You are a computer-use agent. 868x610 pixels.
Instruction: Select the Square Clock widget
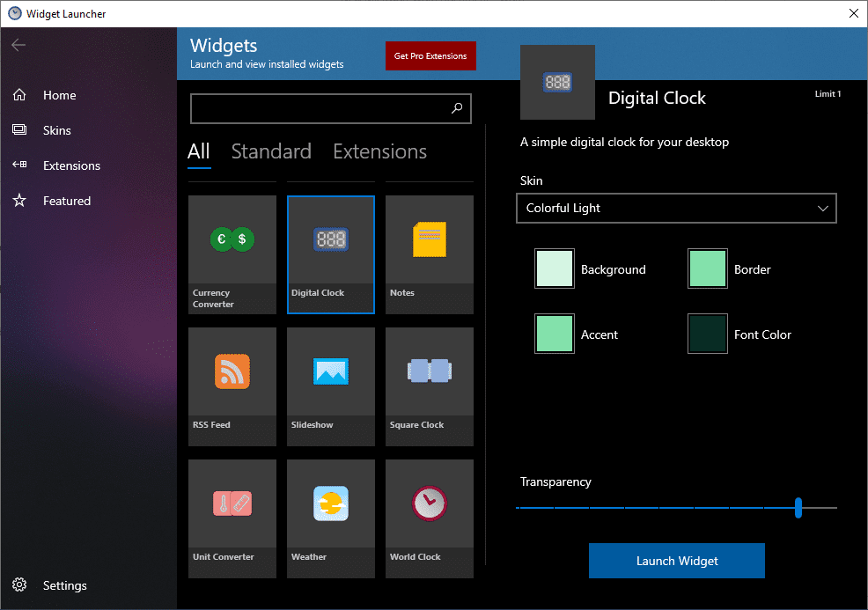(429, 386)
